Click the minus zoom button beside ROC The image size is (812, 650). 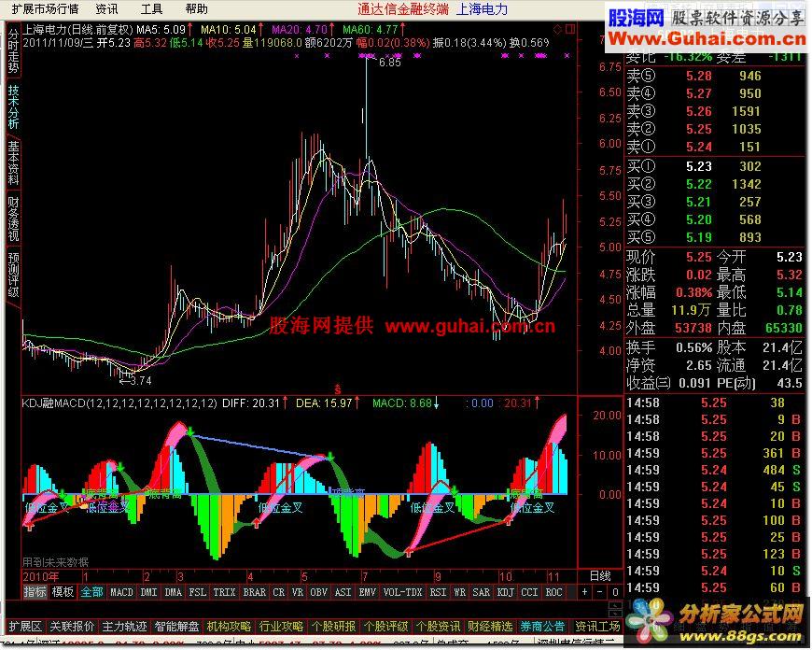pos(600,592)
